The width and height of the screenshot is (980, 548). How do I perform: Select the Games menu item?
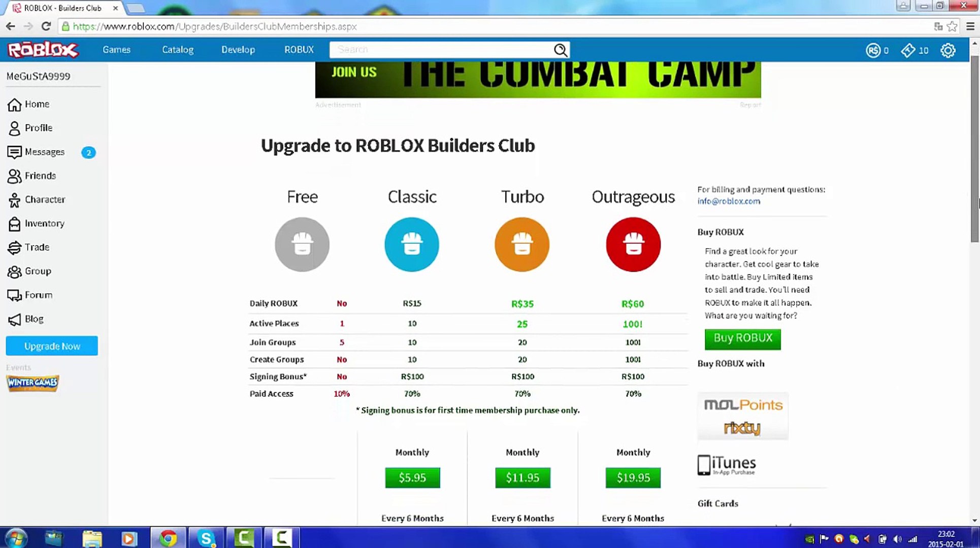point(116,49)
